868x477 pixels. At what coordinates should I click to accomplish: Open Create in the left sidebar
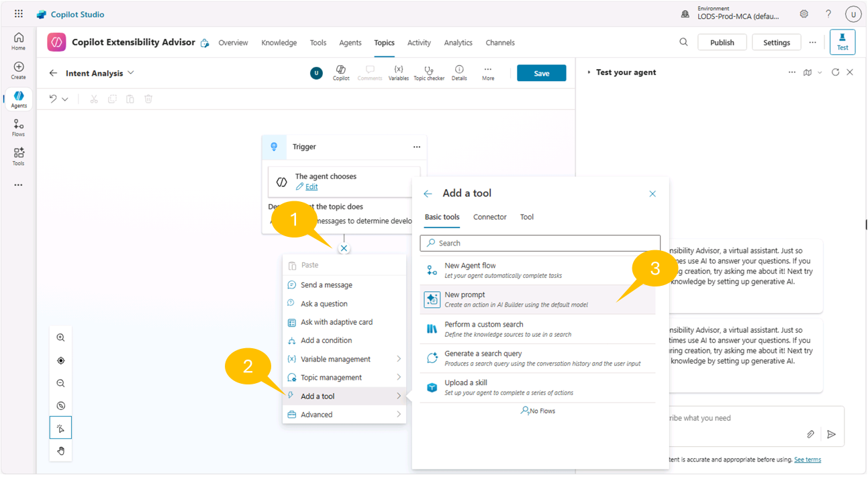click(x=18, y=70)
